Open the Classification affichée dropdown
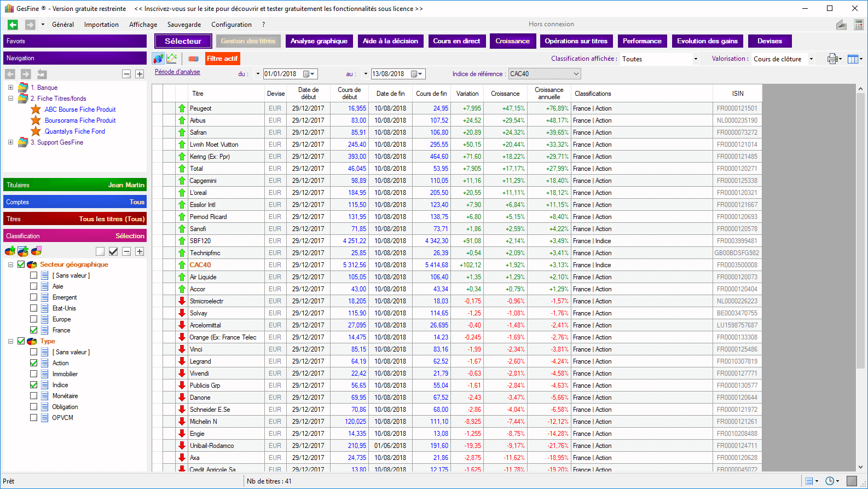 pos(696,59)
